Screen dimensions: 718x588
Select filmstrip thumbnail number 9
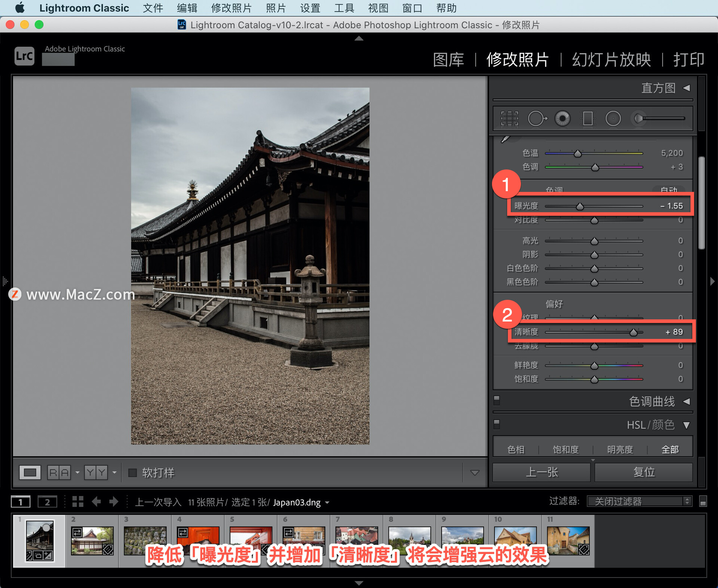click(462, 541)
